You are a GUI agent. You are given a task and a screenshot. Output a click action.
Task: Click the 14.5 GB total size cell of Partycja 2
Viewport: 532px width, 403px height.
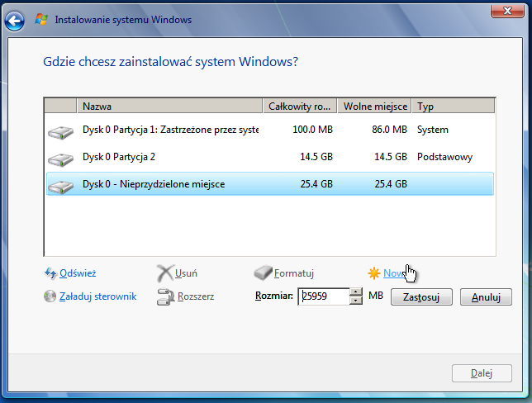(316, 157)
